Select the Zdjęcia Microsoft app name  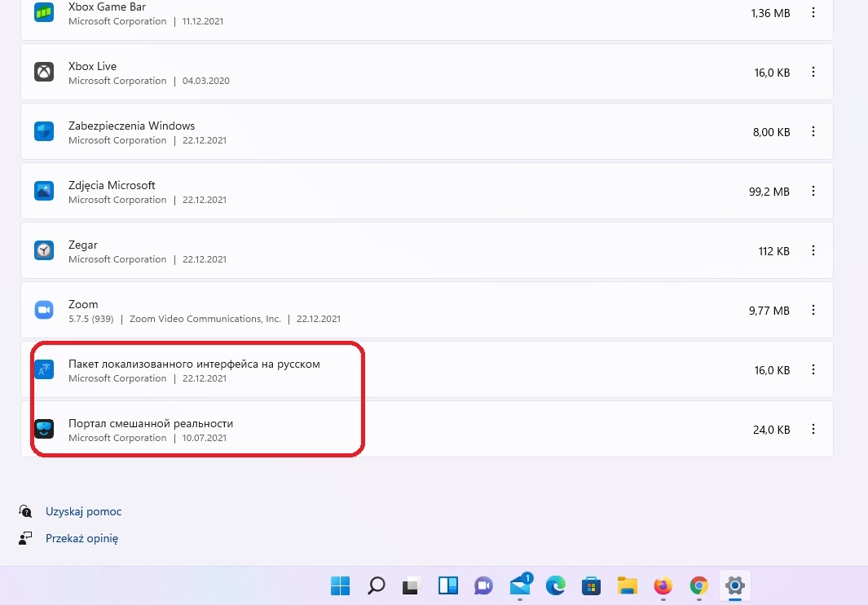[112, 186]
